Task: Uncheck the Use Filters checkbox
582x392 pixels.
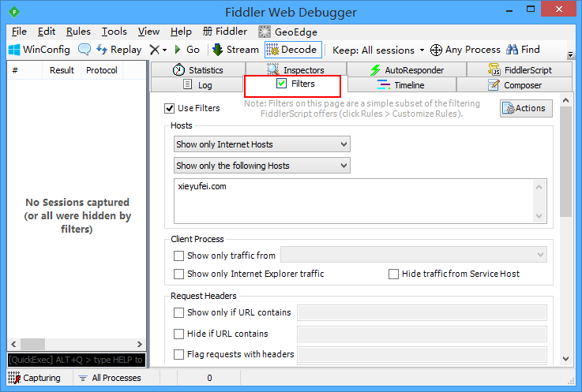Action: click(x=169, y=108)
